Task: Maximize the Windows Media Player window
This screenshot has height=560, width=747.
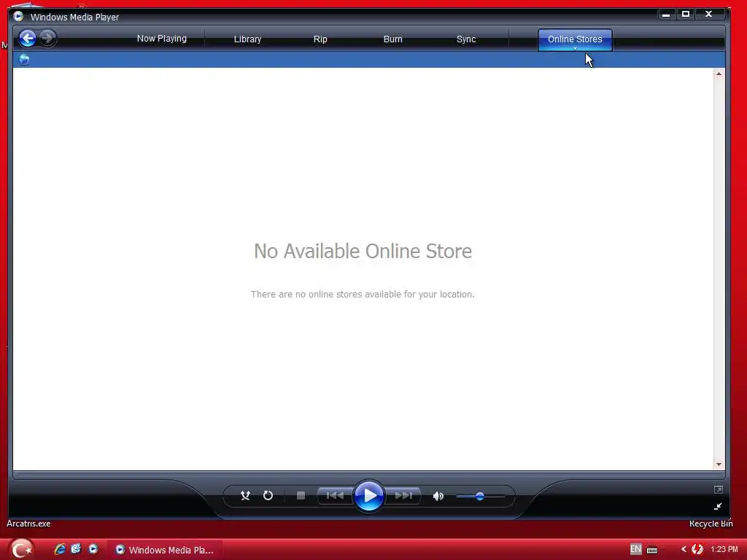Action: pos(686,15)
